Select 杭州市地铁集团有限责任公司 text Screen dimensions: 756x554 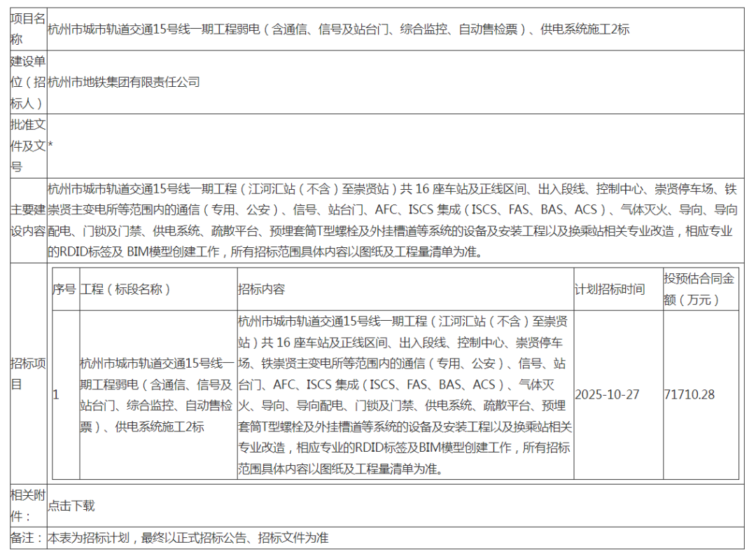(124, 82)
